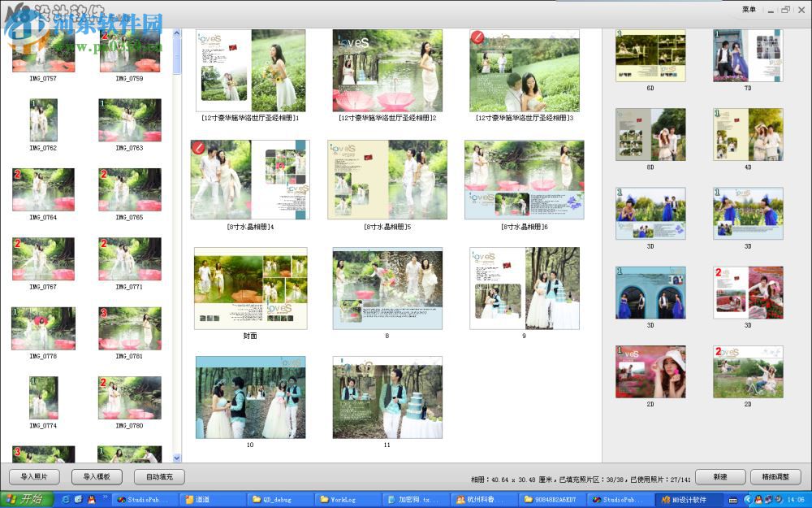This screenshot has height=508, width=812.
Task: Open album page thumbnail labeled 8
Action: (387, 289)
